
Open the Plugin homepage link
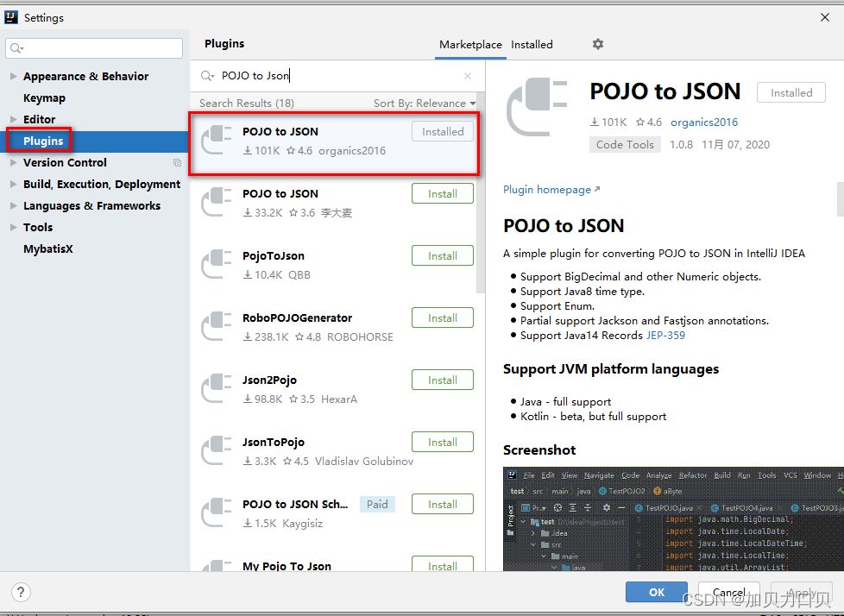click(547, 190)
